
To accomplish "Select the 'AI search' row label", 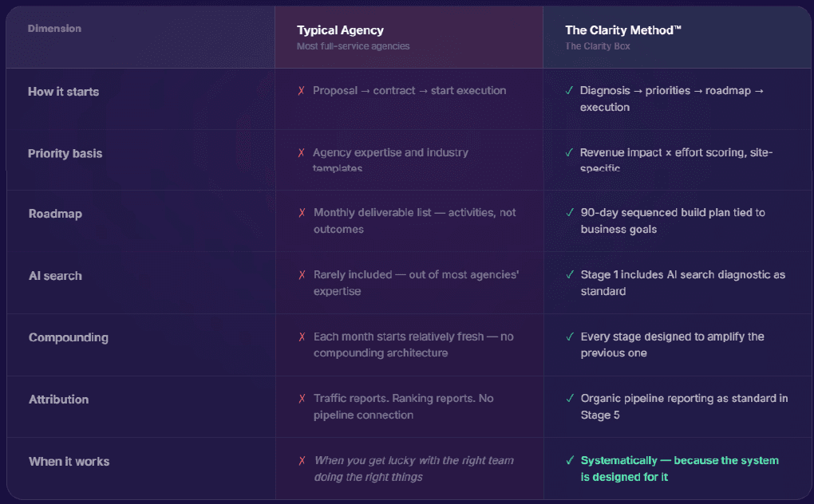I will pyautogui.click(x=56, y=276).
